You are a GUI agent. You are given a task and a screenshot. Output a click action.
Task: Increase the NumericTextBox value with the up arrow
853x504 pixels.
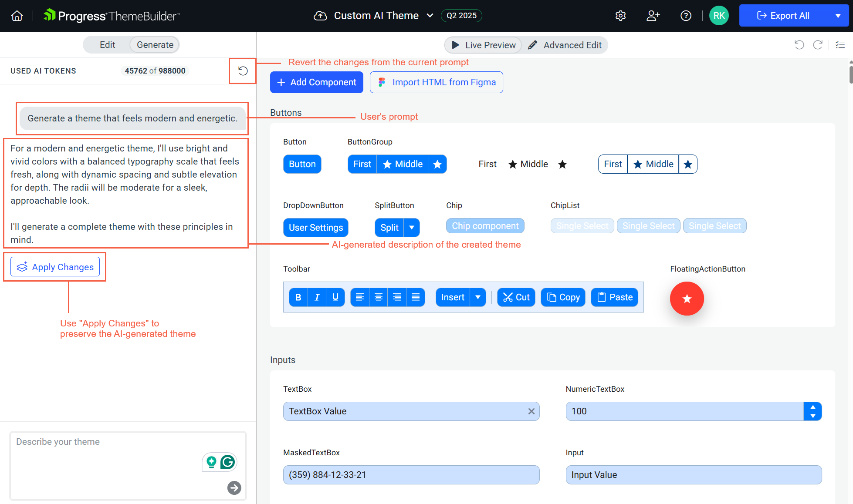(812, 407)
